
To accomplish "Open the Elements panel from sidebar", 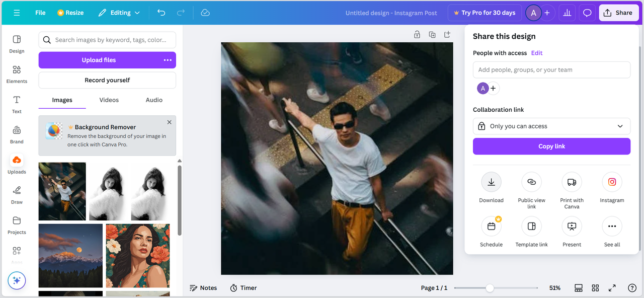I will pyautogui.click(x=17, y=73).
